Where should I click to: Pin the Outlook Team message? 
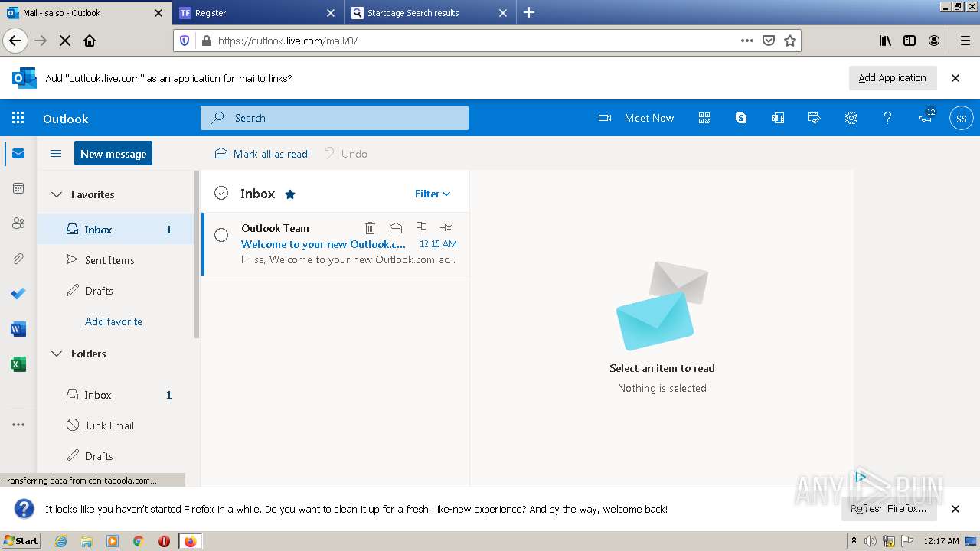click(447, 227)
